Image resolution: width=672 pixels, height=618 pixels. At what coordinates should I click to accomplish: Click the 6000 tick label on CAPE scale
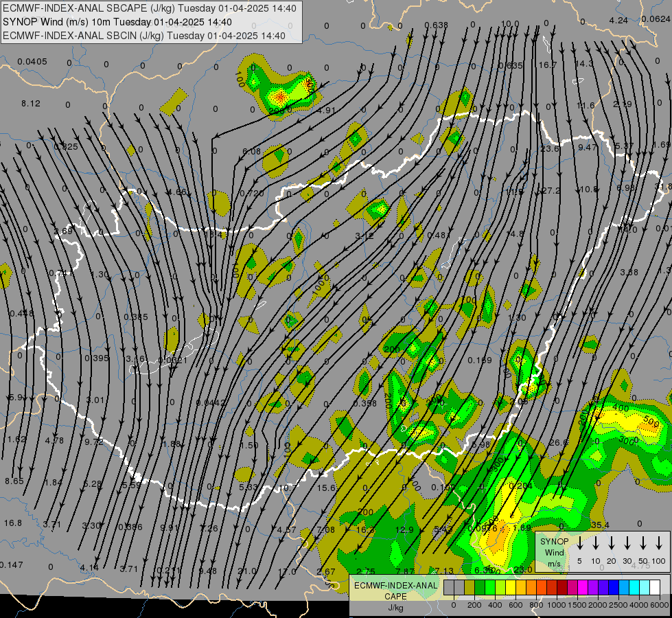[x=660, y=605]
